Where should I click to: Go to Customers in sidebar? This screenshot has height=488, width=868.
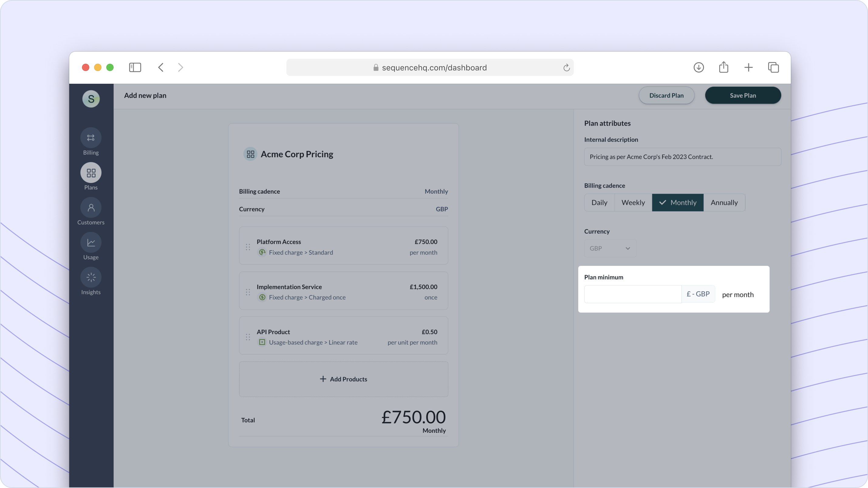point(91,208)
